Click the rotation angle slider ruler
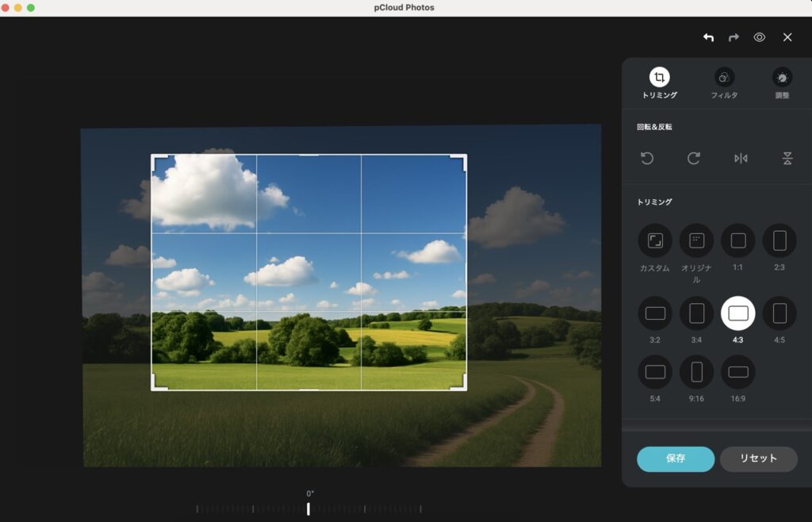The width and height of the screenshot is (812, 522). (x=308, y=509)
